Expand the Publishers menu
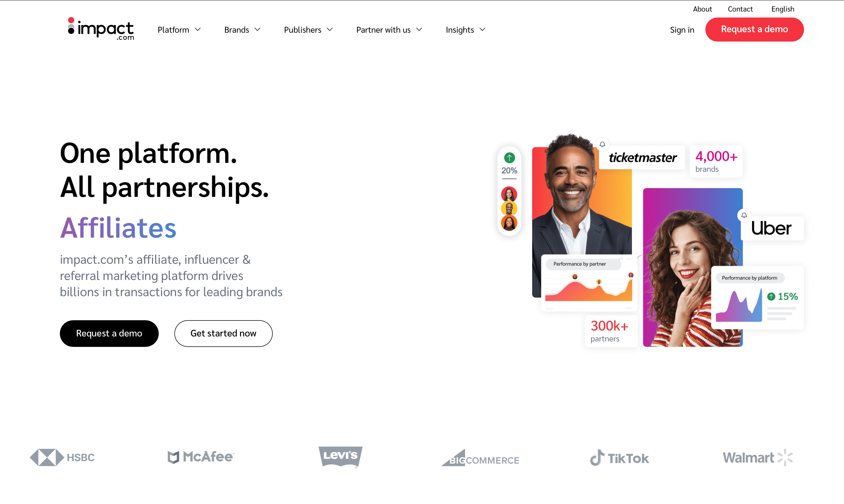Screen dimensions: 844x504 (x=308, y=30)
